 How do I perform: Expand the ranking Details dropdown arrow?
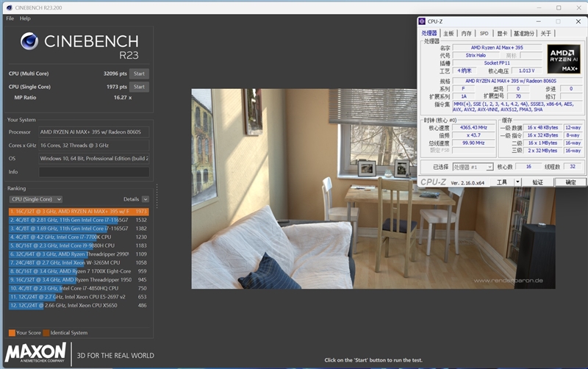pyautogui.click(x=145, y=199)
